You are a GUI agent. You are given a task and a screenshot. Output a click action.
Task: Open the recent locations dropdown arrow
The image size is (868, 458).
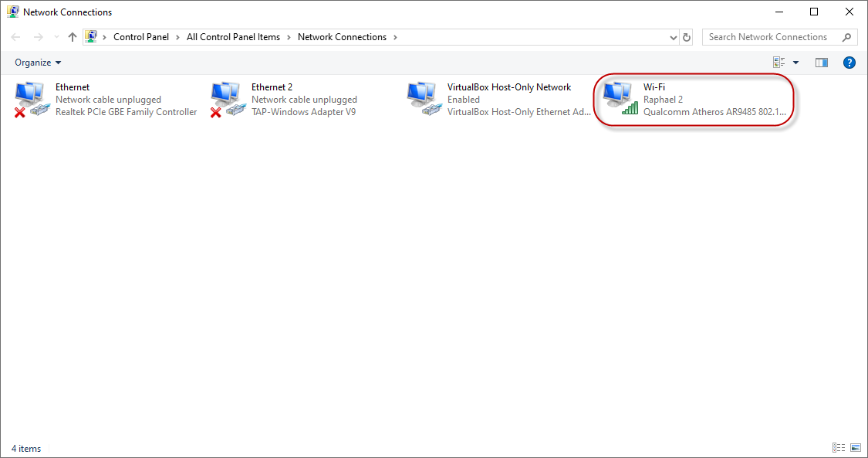point(56,37)
